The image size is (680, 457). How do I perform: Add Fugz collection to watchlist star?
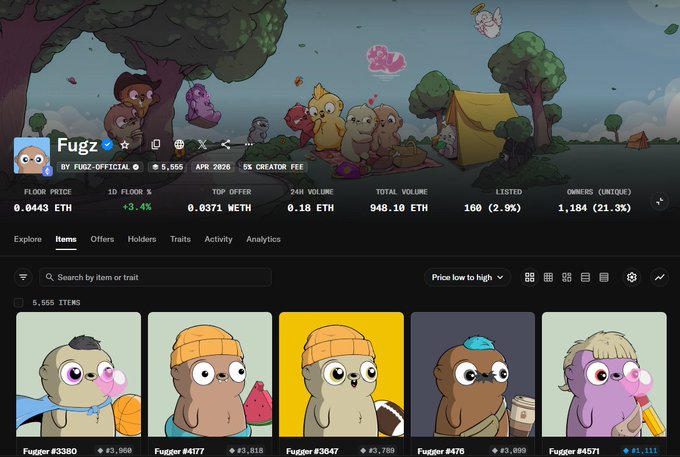(x=125, y=145)
